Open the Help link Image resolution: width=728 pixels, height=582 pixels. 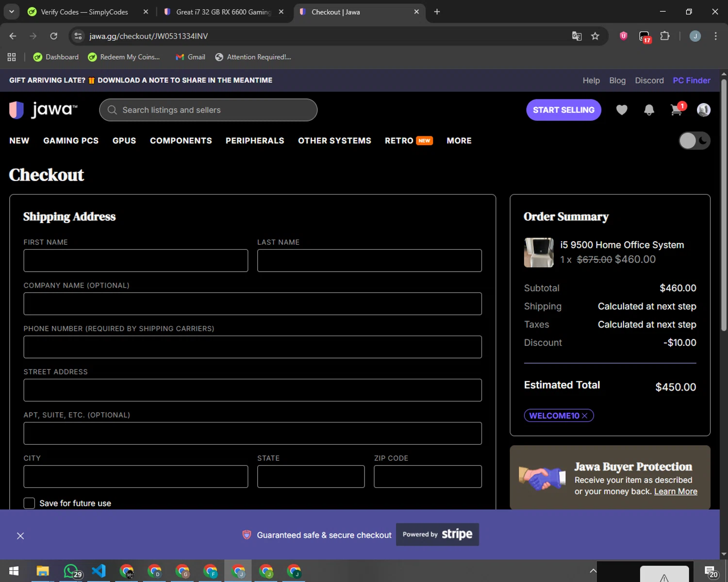pos(591,81)
